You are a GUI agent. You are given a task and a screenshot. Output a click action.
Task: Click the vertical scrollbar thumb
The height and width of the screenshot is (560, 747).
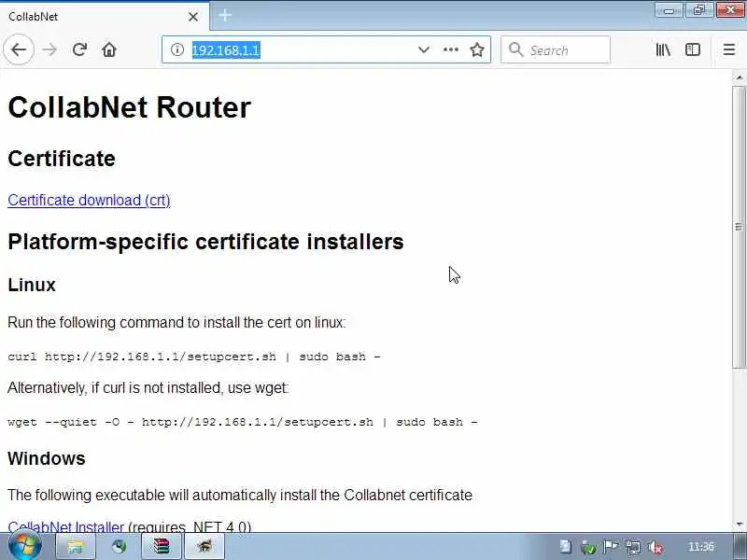click(x=739, y=227)
